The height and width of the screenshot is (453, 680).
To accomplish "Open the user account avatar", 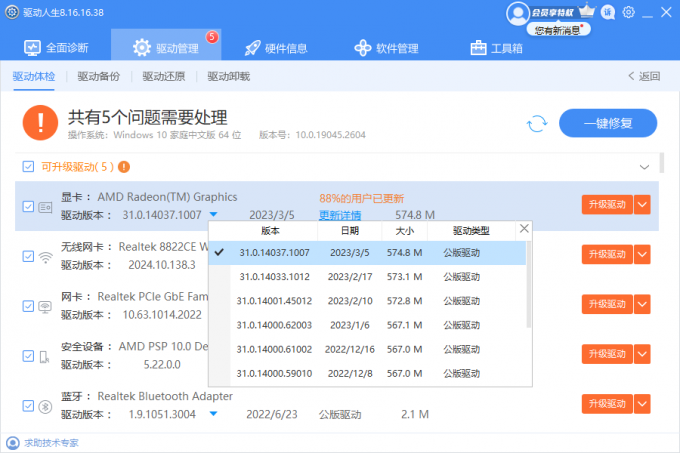I will click(x=517, y=13).
